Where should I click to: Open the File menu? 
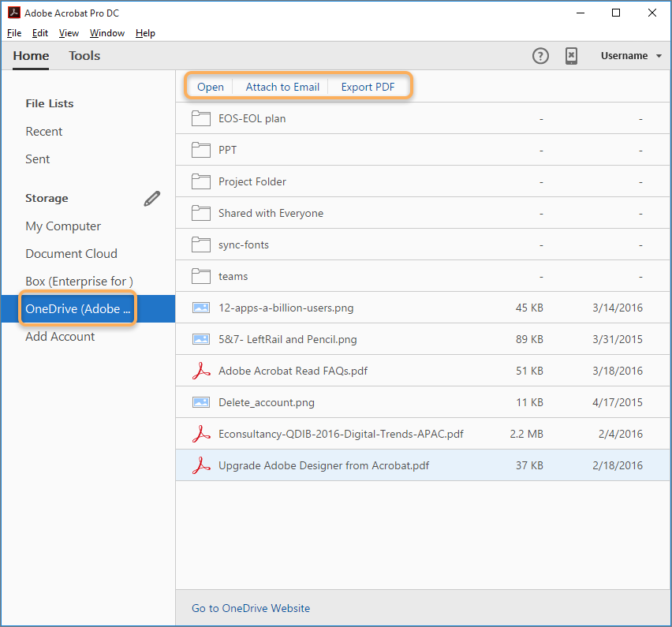coord(14,33)
